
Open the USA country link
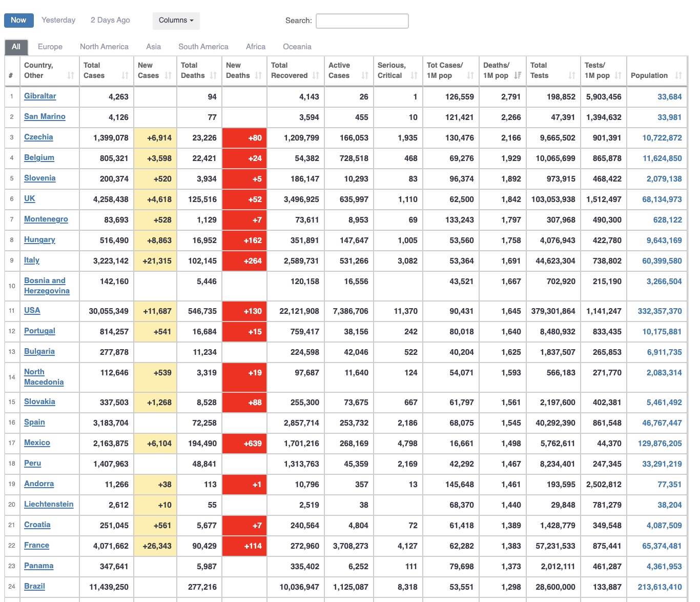[x=32, y=310]
